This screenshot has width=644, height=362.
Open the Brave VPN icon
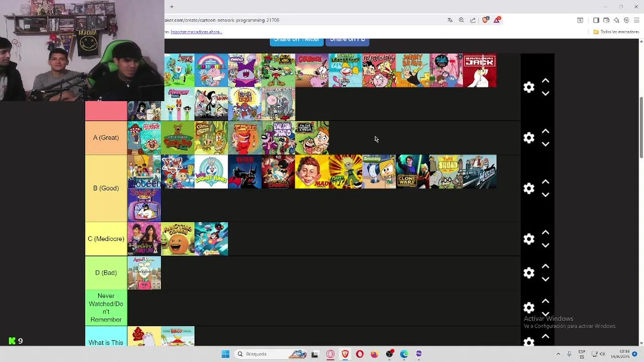(626, 20)
